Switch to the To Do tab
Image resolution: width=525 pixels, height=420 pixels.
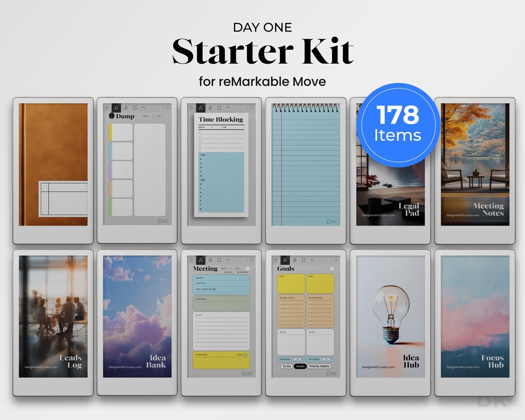(287, 367)
